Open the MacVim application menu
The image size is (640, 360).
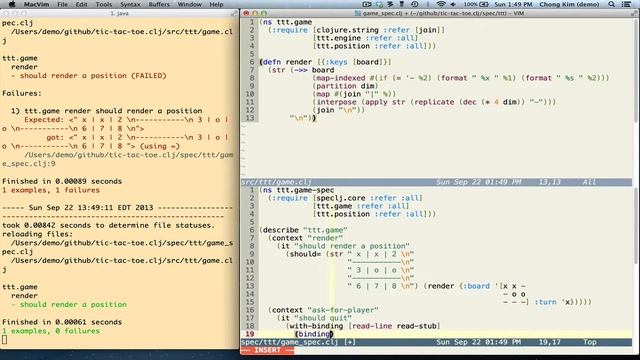click(x=36, y=4)
